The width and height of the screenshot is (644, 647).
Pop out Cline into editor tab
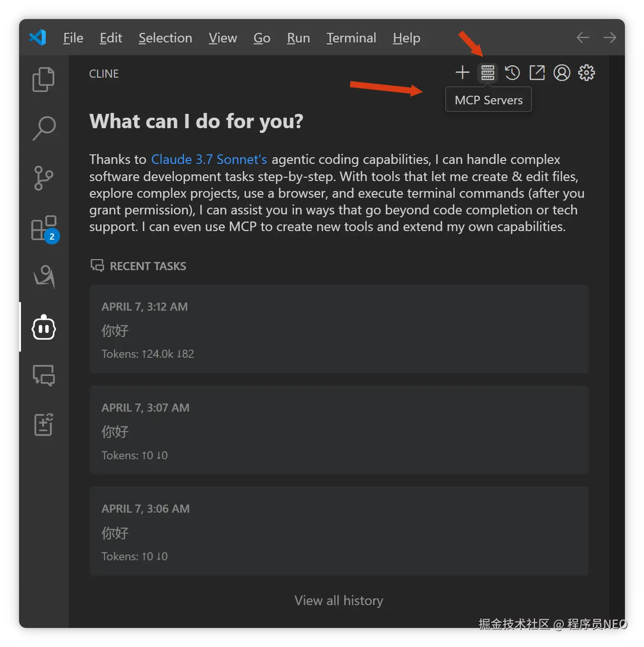537,72
